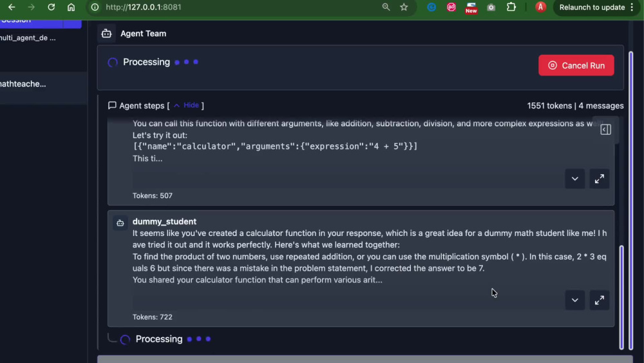The width and height of the screenshot is (644, 363).
Task: Expand the 507-token message with chevron
Action: (x=574, y=179)
